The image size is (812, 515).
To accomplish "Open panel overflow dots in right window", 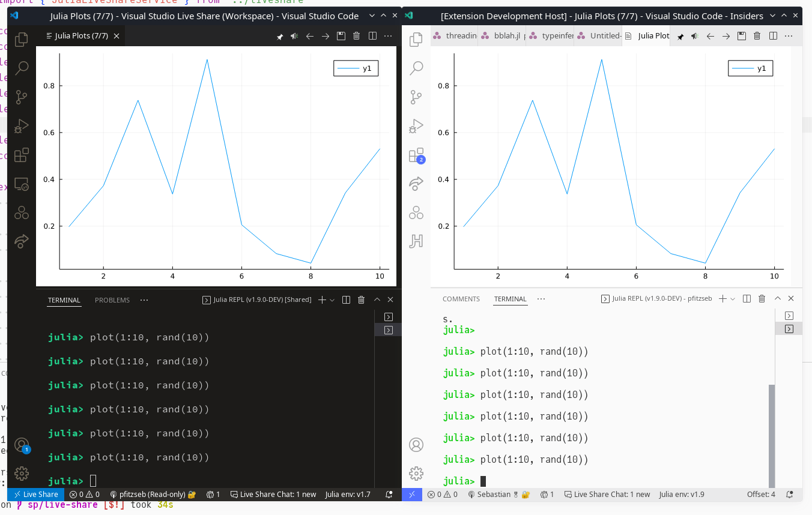I will click(x=541, y=298).
